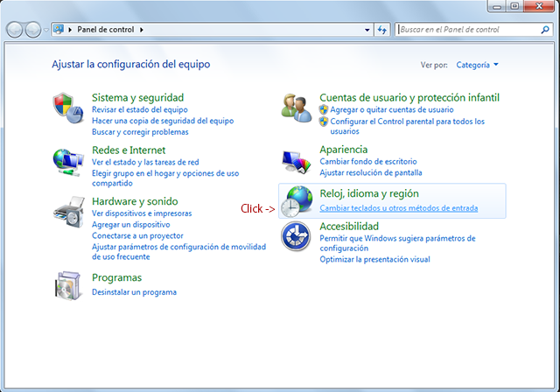560x392 pixels.
Task: Focus the Buscar en el Panel de control field
Action: point(470,30)
